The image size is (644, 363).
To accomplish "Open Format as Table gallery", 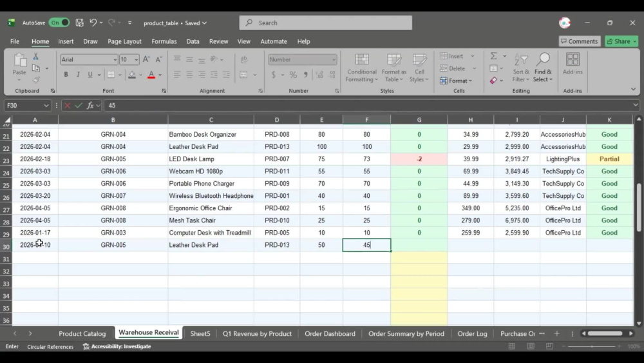I will (394, 68).
